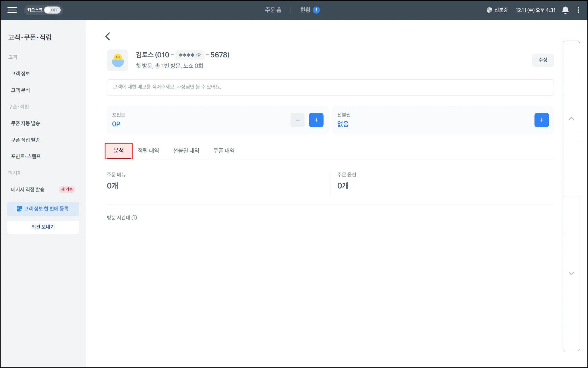Open 메시지 직접 발송 in the sidebar
The image size is (588, 368).
tap(28, 189)
